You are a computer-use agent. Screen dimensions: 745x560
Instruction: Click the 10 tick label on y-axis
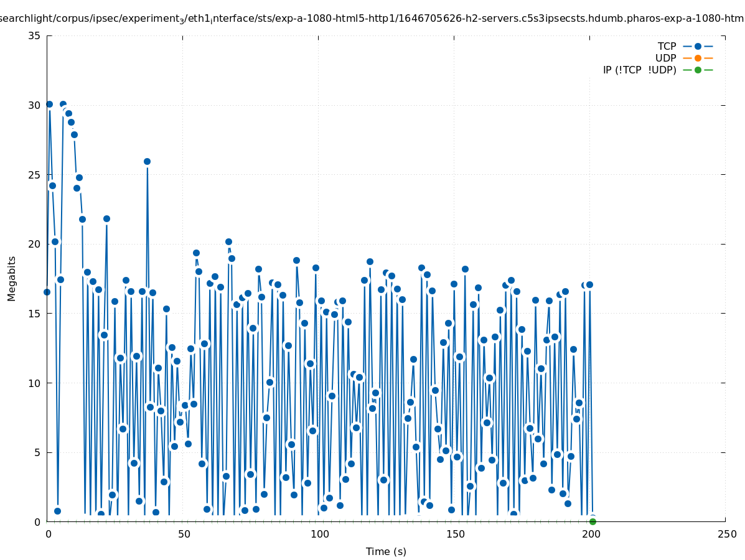click(35, 383)
